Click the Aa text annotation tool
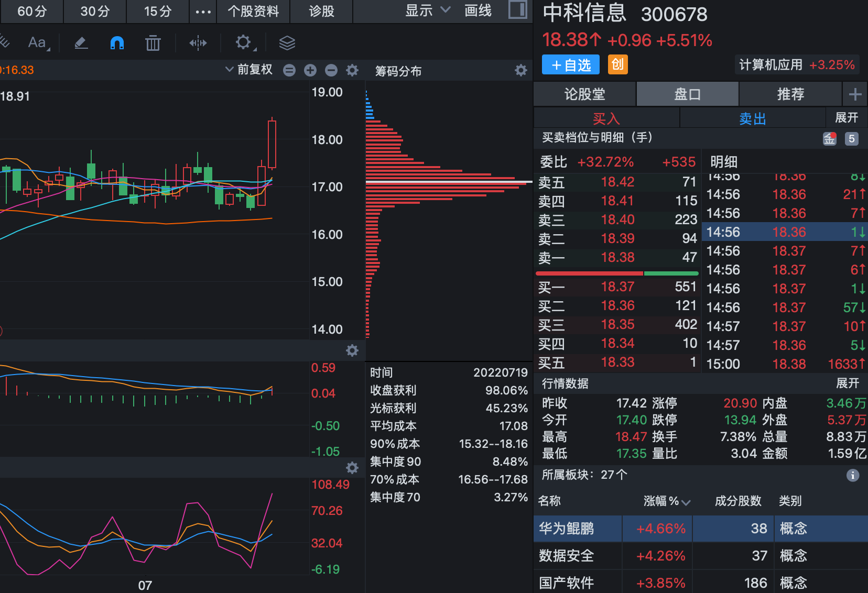This screenshot has height=593, width=868. click(x=36, y=43)
